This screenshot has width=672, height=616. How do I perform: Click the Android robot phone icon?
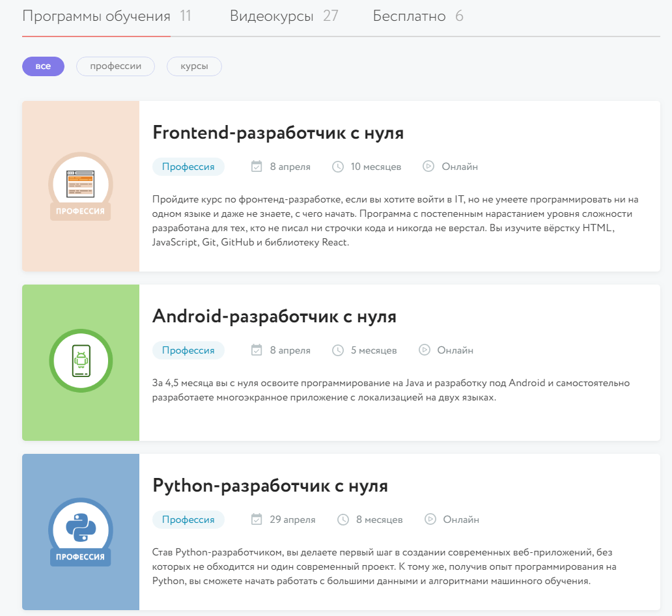[x=81, y=361]
